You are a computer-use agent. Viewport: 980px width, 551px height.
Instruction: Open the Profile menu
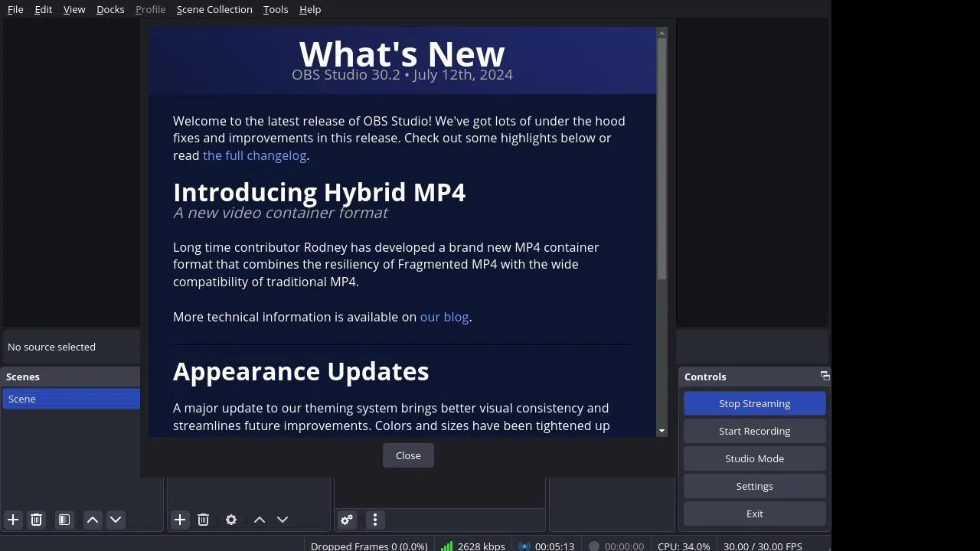tap(150, 9)
